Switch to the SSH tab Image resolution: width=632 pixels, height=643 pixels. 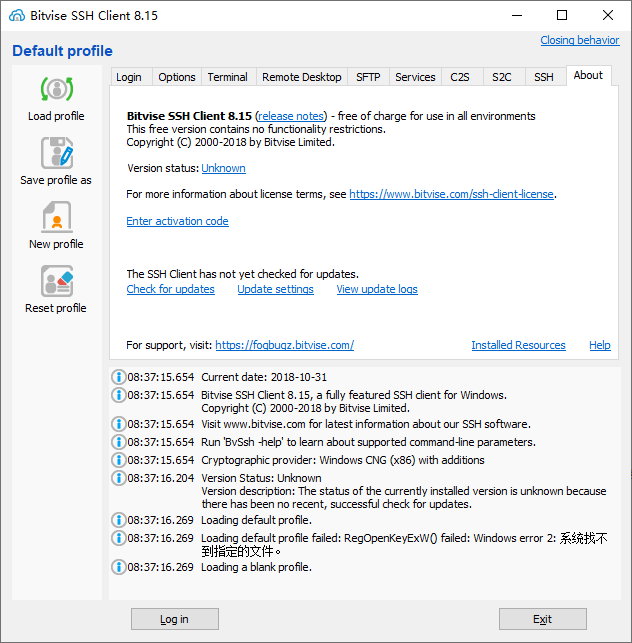[x=544, y=77]
